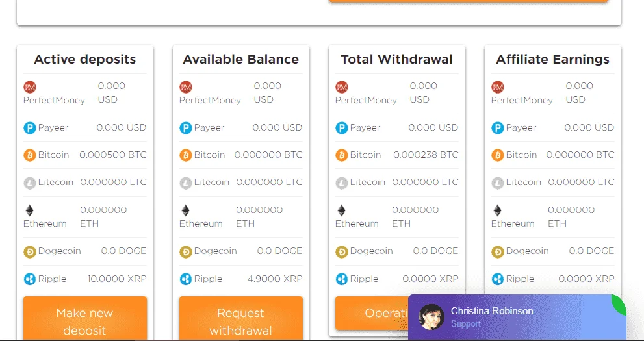Image resolution: width=644 pixels, height=341 pixels.
Task: Click Bitcoin icon in Total Withdrawal card
Action: (342, 155)
